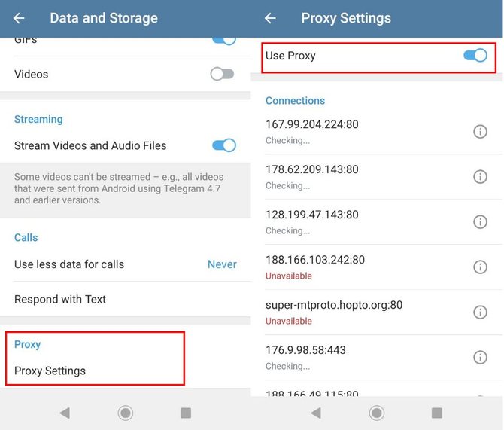The height and width of the screenshot is (430, 504).
Task: Show info for proxy 178.62.209.143:80
Action: click(480, 177)
